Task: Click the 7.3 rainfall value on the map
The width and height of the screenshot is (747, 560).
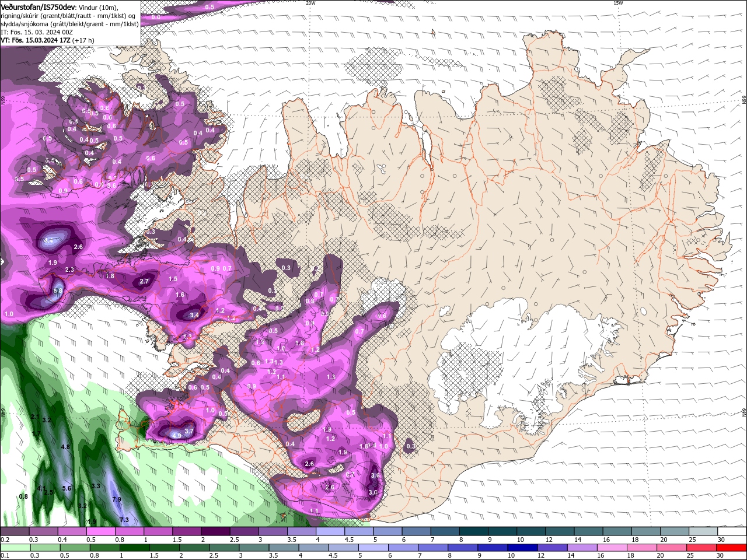Action: 124,520
